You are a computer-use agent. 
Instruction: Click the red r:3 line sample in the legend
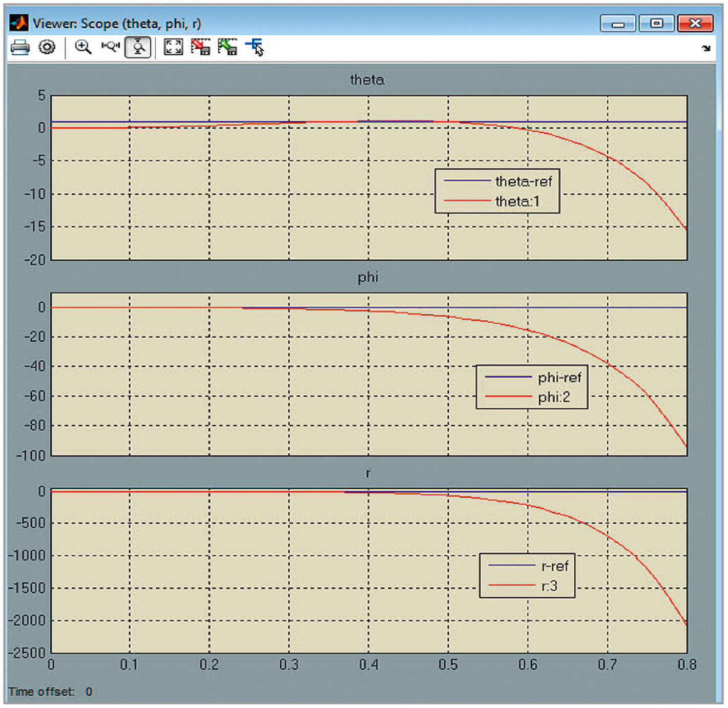click(x=512, y=585)
